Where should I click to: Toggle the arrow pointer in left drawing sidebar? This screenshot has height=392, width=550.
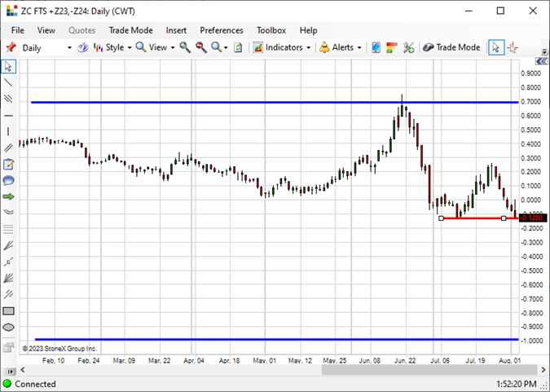[x=8, y=66]
